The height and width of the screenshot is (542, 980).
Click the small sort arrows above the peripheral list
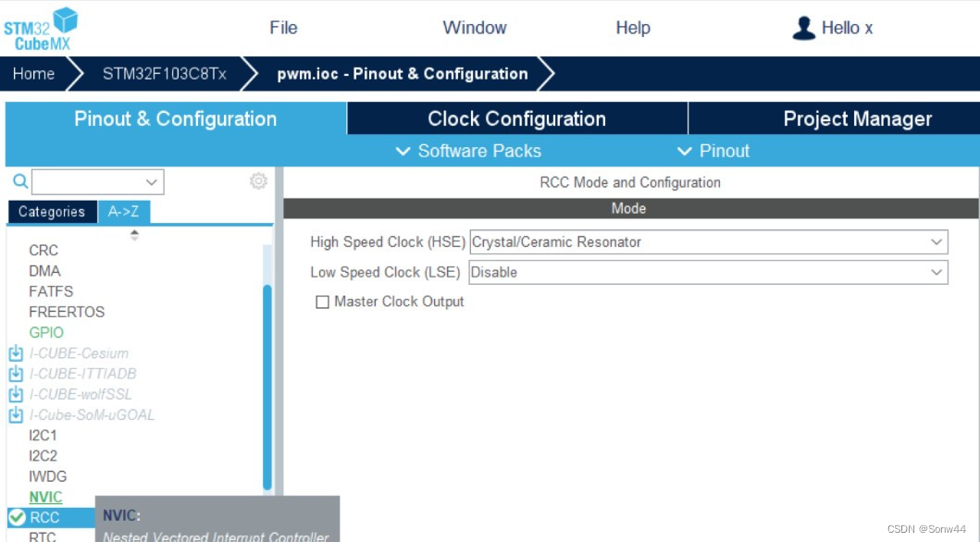point(134,235)
